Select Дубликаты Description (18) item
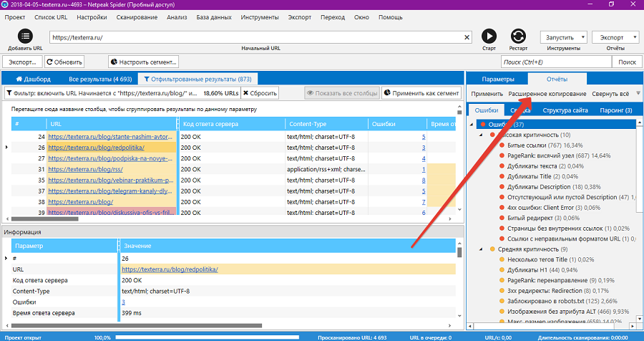Image resolution: width=644 pixels, height=341 pixels. [x=552, y=187]
